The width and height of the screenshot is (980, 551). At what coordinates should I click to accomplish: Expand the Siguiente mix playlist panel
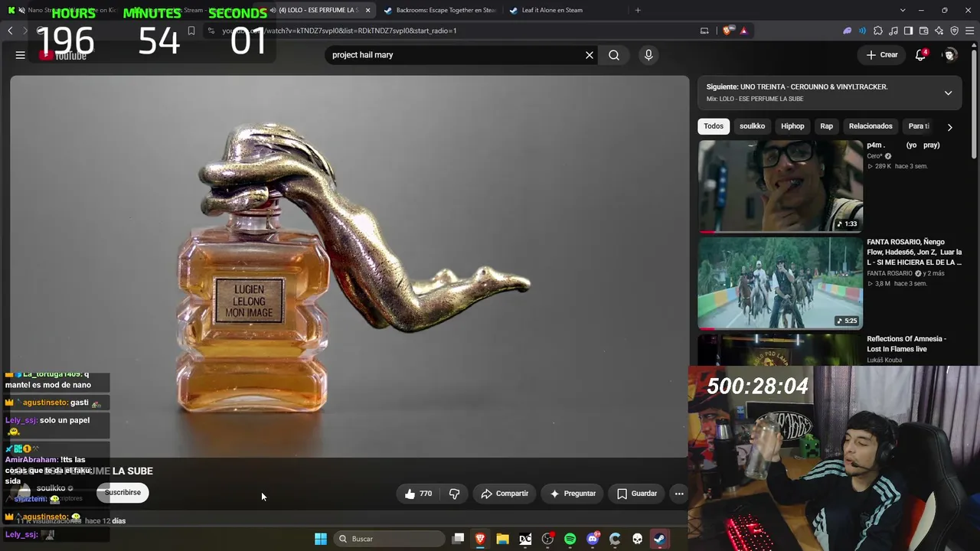[948, 93]
